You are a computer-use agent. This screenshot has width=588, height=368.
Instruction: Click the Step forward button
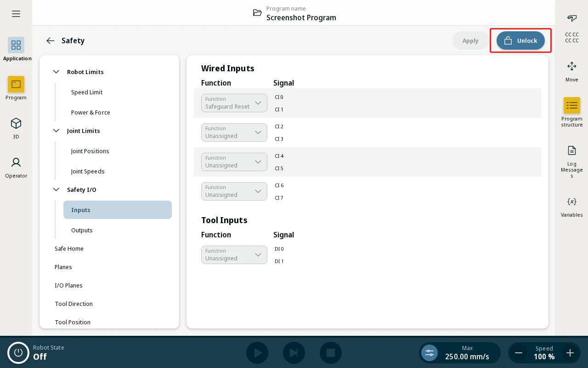294,353
